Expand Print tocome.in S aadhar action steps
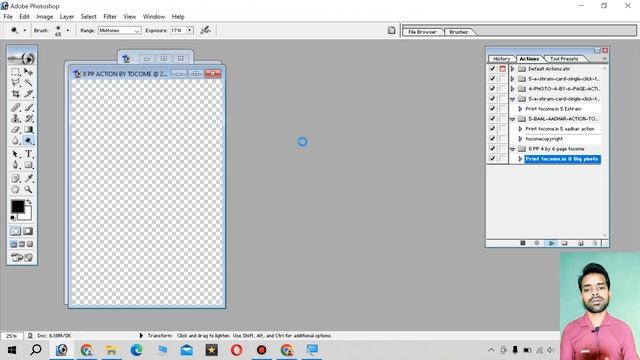This screenshot has height=360, width=640. point(520,129)
